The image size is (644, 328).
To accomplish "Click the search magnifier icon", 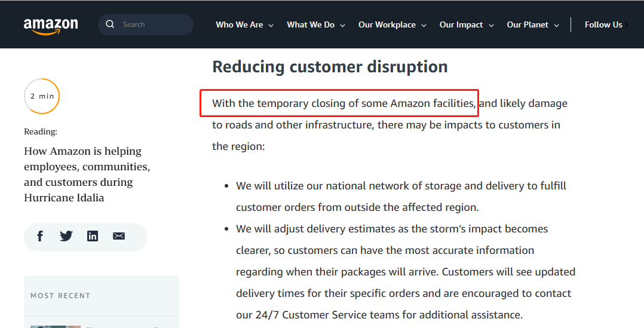I will (x=110, y=24).
